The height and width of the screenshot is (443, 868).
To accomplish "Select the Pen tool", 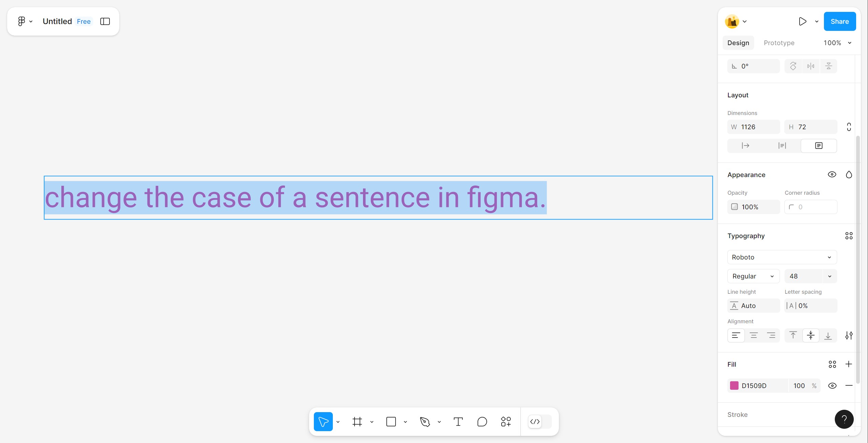I will tap(425, 422).
